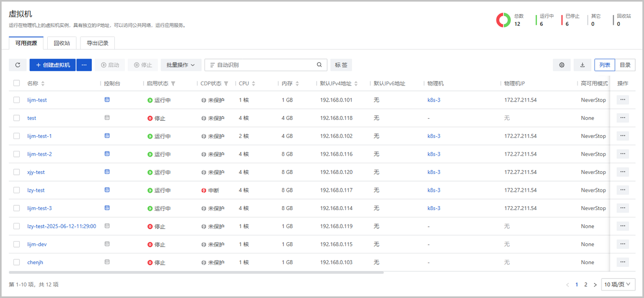
Task: Open the column settings gear icon
Action: pyautogui.click(x=562, y=65)
